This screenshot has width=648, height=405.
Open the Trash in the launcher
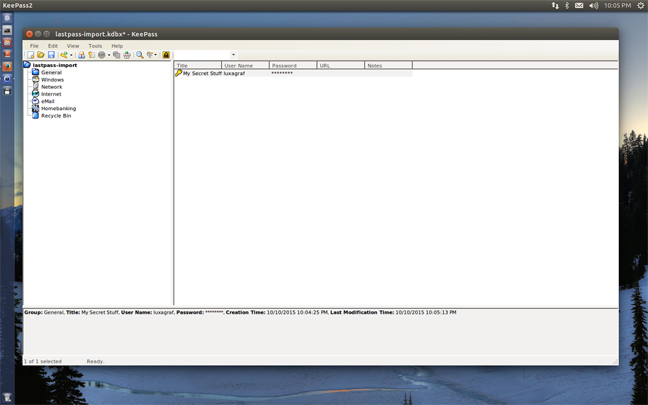coord(7,398)
